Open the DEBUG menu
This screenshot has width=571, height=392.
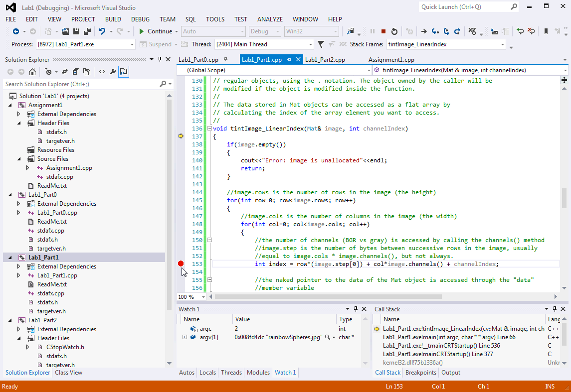click(140, 19)
